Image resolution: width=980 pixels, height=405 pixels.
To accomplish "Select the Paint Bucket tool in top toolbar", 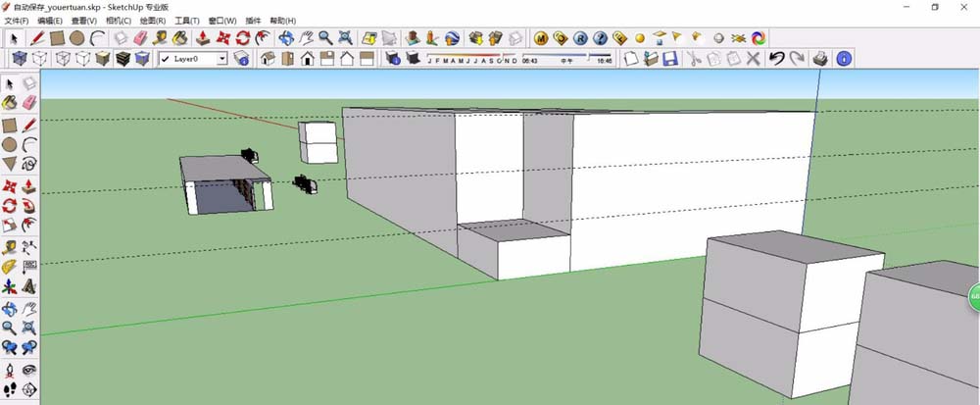I will tap(180, 38).
